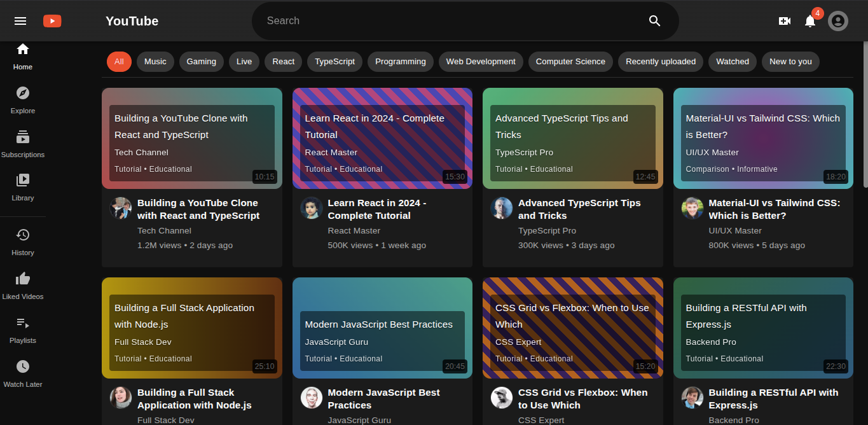
Task: Go to Home in sidebar
Action: click(x=23, y=57)
